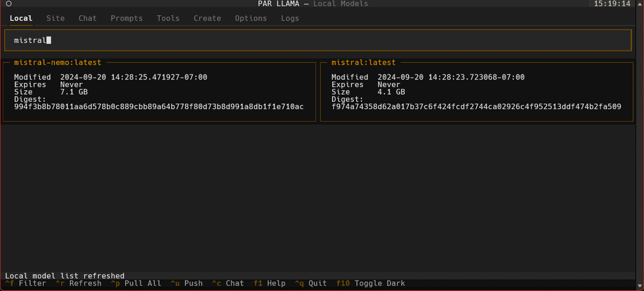Click ^r Refresh in the footer
Image resolution: width=644 pixels, height=291 pixels.
[79, 283]
